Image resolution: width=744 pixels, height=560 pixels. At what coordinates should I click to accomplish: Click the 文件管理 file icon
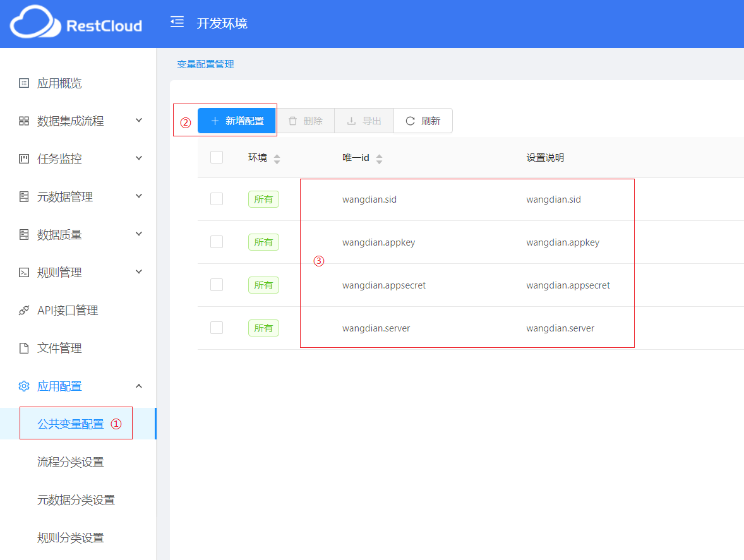tap(24, 348)
